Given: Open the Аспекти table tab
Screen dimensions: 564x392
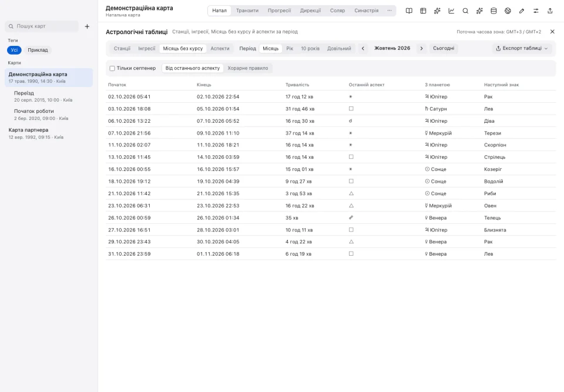Looking at the screenshot, I should [220, 48].
